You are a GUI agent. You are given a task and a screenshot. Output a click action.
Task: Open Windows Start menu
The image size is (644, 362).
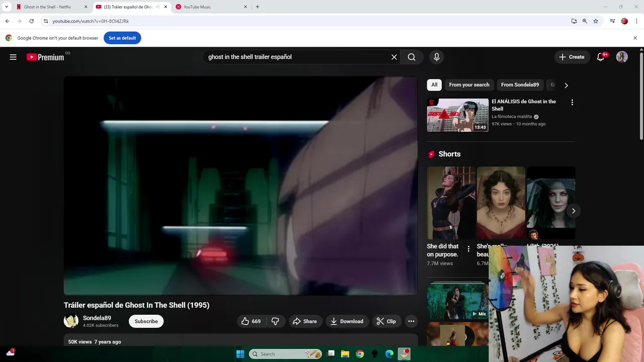point(240,354)
